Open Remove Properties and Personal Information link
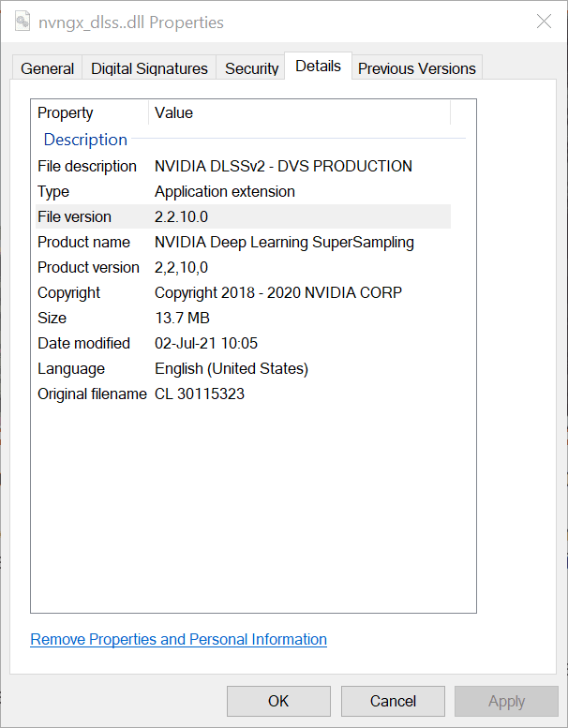 click(178, 640)
